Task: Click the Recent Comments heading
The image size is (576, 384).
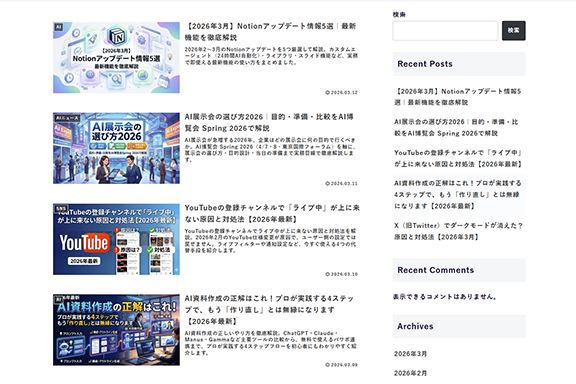Action: coord(435,270)
